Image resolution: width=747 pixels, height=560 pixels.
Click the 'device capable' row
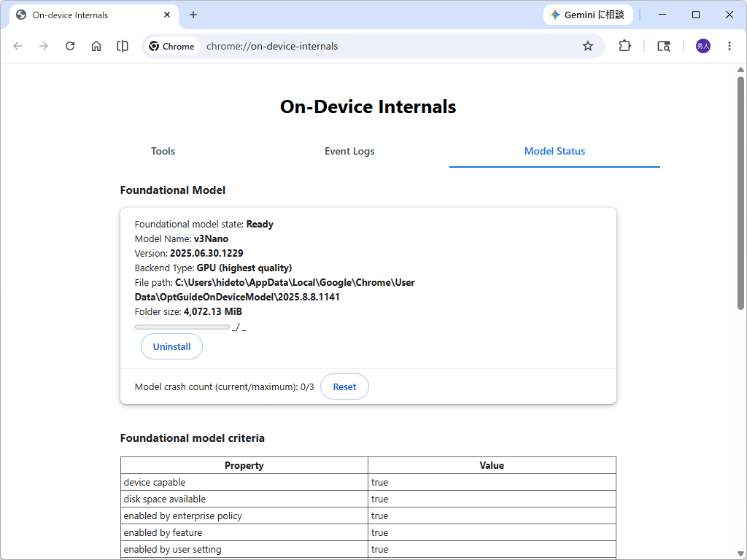tap(368, 483)
